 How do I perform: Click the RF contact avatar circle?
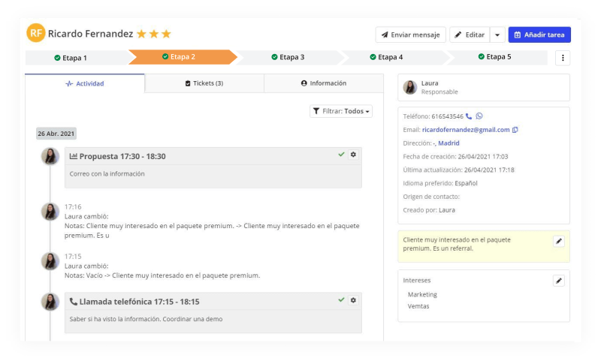pyautogui.click(x=35, y=33)
